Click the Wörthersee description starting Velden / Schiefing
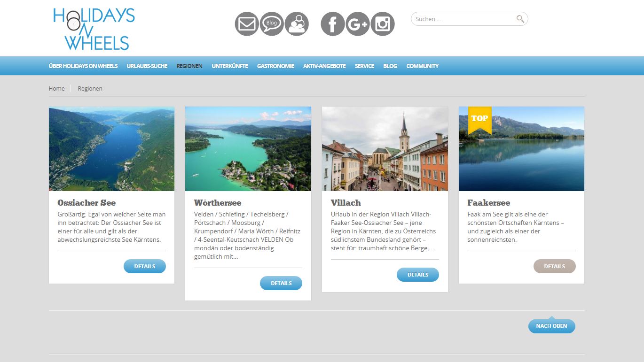Image resolution: width=644 pixels, height=362 pixels. pos(248,235)
